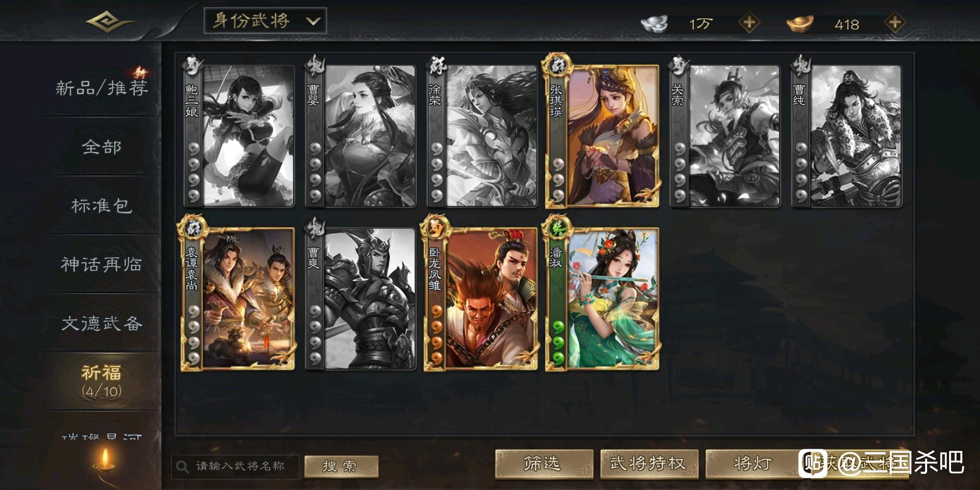This screenshot has height=490, width=980.
Task: Tap the golden back arrow emblem
Action: click(x=109, y=22)
